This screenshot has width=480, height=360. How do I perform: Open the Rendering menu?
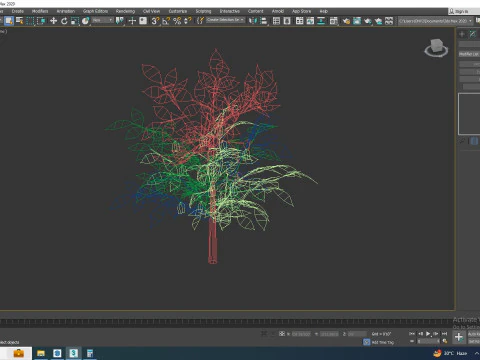tap(125, 11)
